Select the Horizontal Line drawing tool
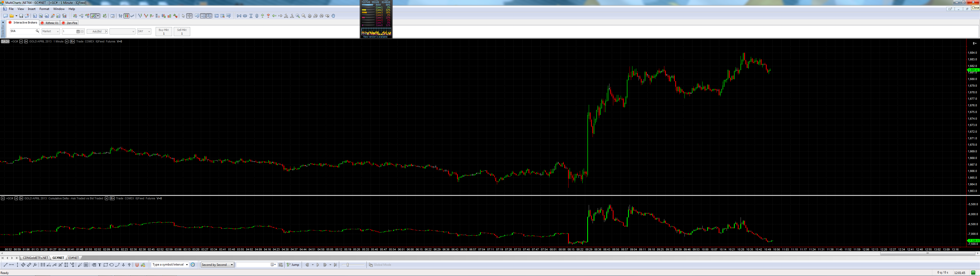The height and width of the screenshot is (276, 980). pyautogui.click(x=11, y=265)
